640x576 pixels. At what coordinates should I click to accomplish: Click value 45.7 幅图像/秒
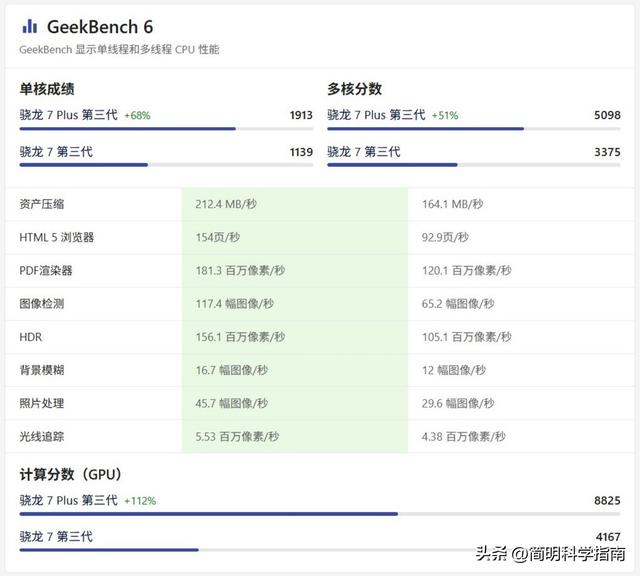click(x=232, y=403)
